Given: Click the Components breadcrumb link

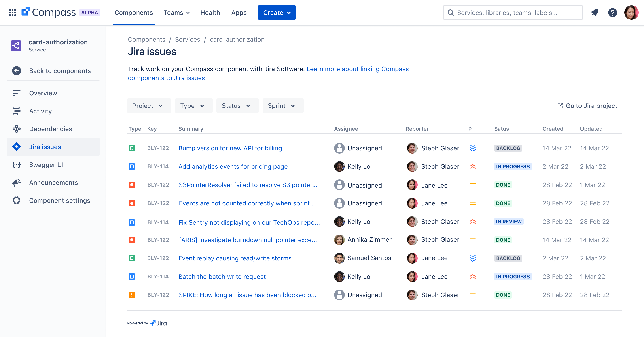Looking at the screenshot, I should pyautogui.click(x=146, y=39).
